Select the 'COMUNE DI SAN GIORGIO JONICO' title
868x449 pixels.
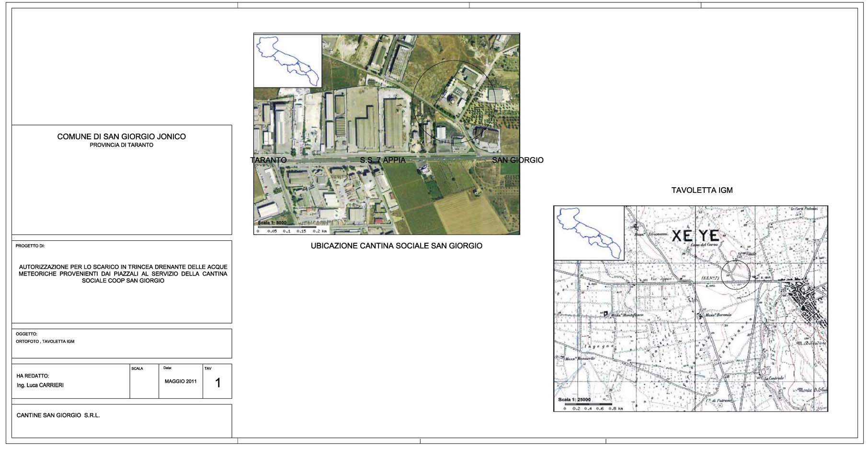(121, 137)
